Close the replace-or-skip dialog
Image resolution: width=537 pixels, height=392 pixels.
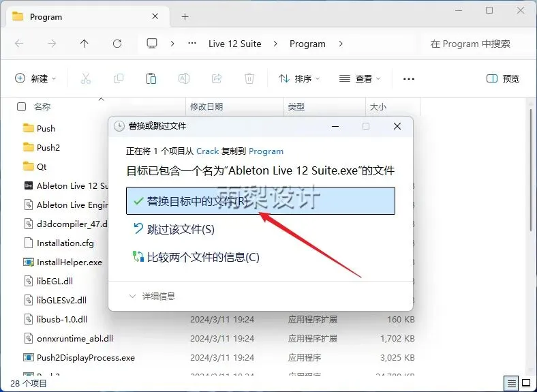pyautogui.click(x=397, y=126)
